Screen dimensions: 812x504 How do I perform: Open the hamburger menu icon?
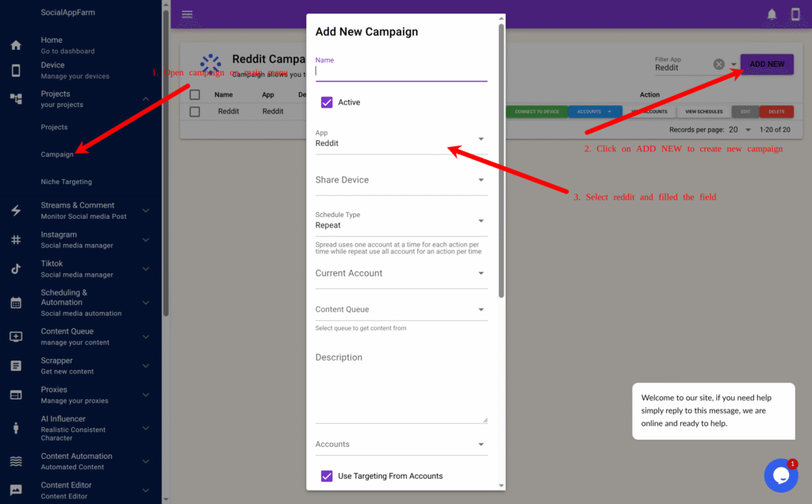[x=187, y=14]
